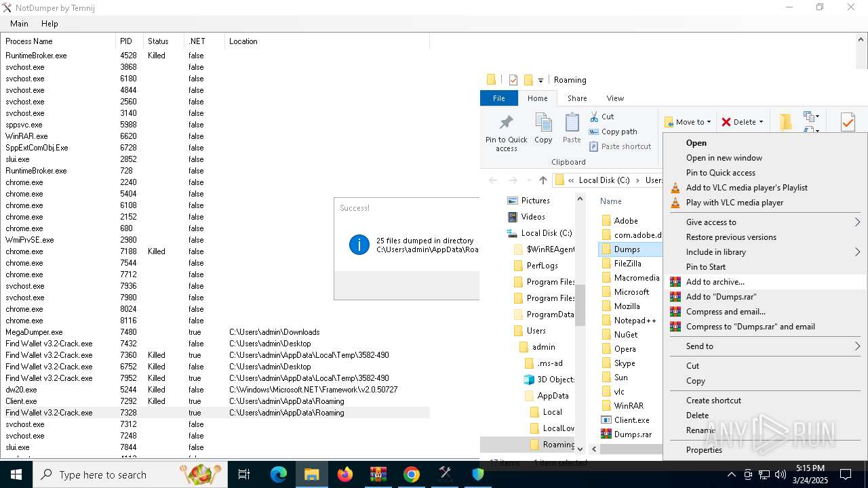Open Customize Quick Access Toolbar dropdown arrow
This screenshot has height=488, width=868.
point(540,81)
